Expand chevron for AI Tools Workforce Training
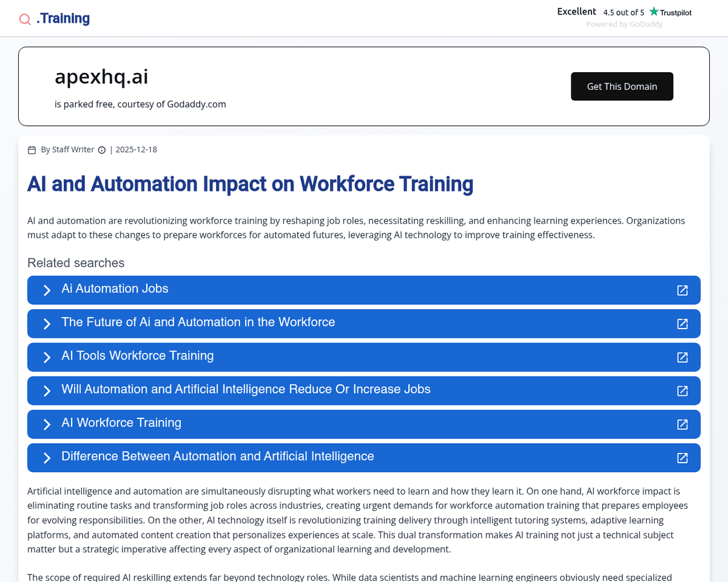728x582 pixels. click(47, 357)
